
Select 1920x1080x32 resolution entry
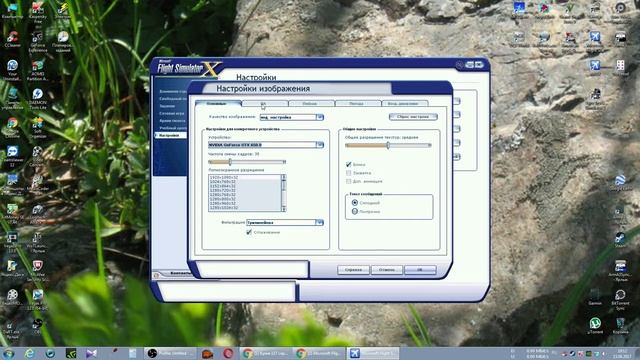(x=224, y=178)
